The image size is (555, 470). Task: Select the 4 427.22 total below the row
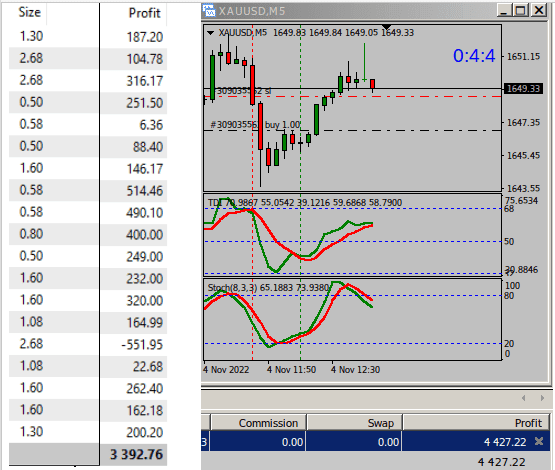(x=502, y=462)
